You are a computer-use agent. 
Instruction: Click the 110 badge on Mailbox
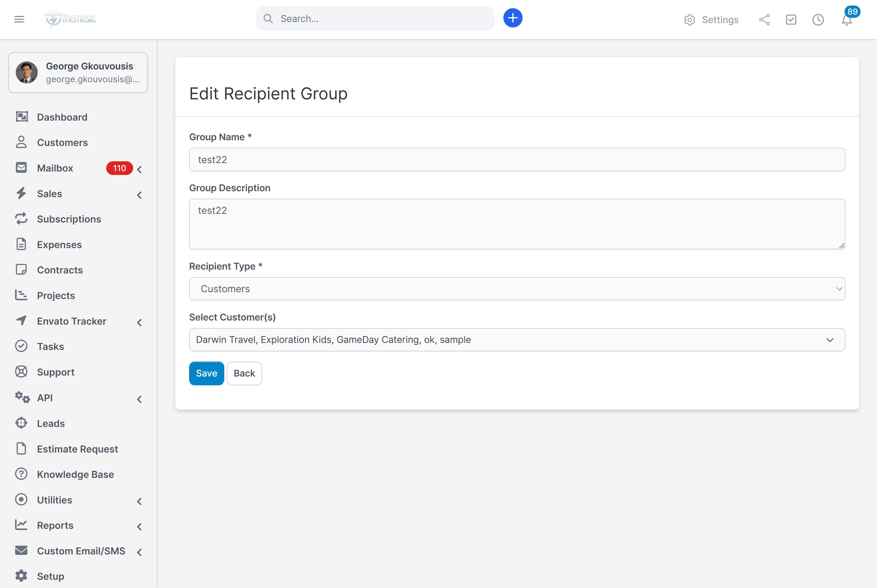(119, 168)
